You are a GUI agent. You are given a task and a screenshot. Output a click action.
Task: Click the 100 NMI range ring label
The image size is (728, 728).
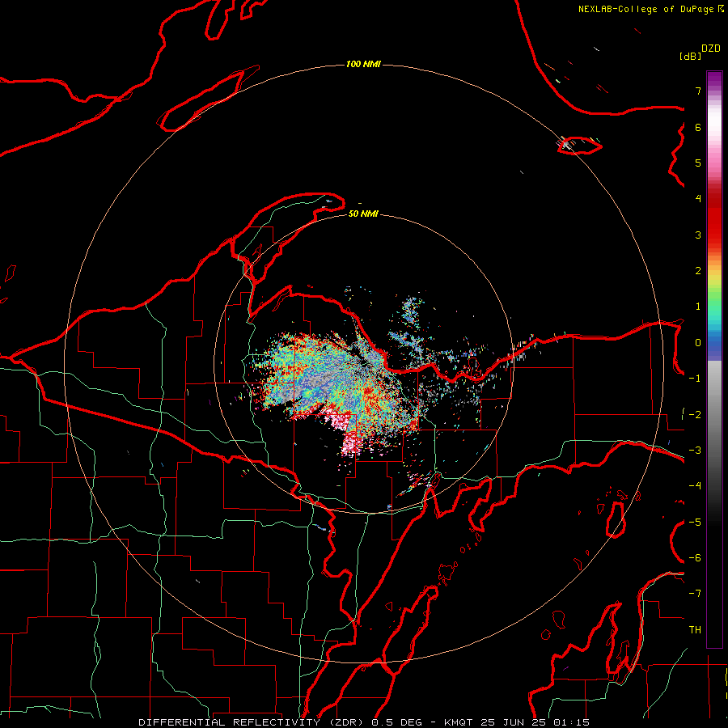(x=363, y=64)
